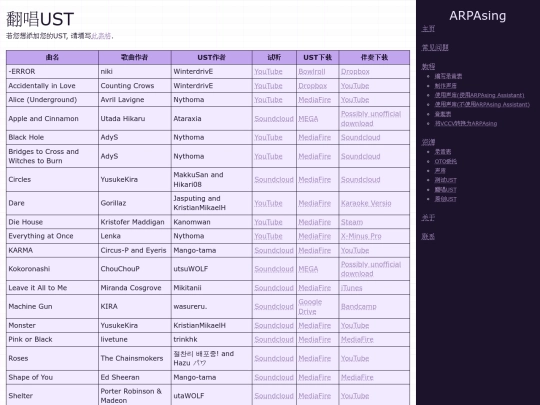540x405 pixels.
Task: Select the 'Circus-P and Eyeris' cell
Action: [135, 250]
